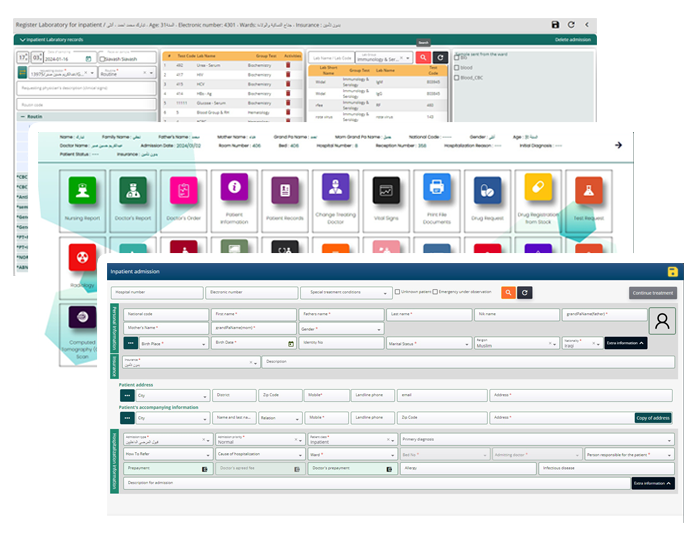This screenshot has height=542, width=700.
Task: Click Extra information in personal information section
Action: pos(625,343)
